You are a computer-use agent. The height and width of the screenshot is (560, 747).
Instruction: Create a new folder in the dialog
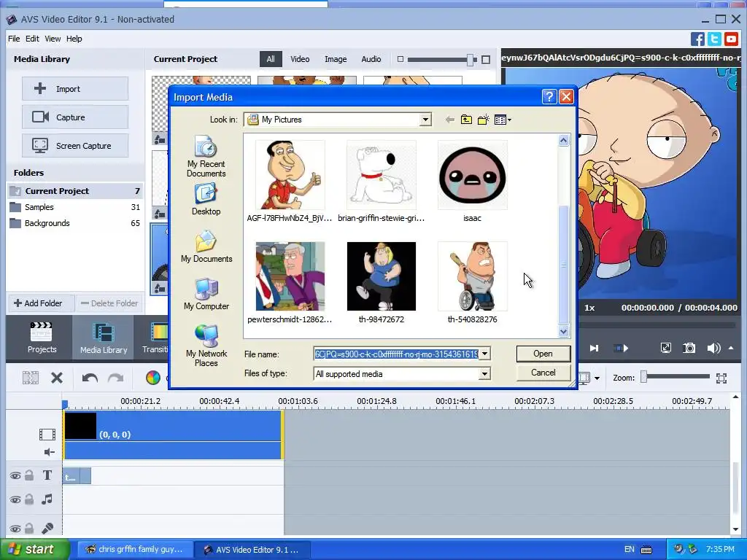click(x=483, y=120)
